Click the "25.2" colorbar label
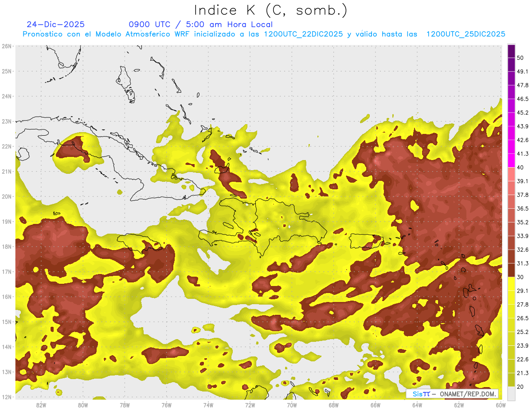Image resolution: width=532 pixels, height=411 pixels. pyautogui.click(x=523, y=332)
